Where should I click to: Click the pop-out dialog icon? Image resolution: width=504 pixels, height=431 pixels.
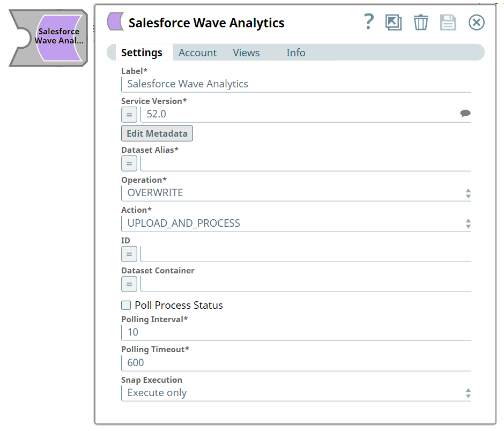pyautogui.click(x=394, y=23)
